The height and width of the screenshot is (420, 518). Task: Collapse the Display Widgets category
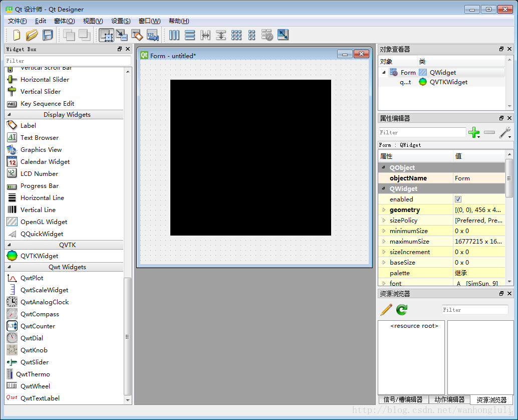(9, 115)
